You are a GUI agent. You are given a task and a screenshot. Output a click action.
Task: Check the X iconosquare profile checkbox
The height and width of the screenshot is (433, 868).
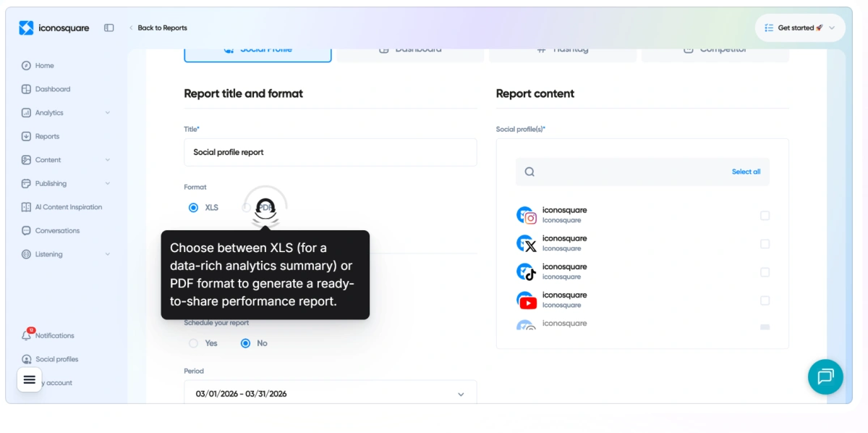coord(765,243)
